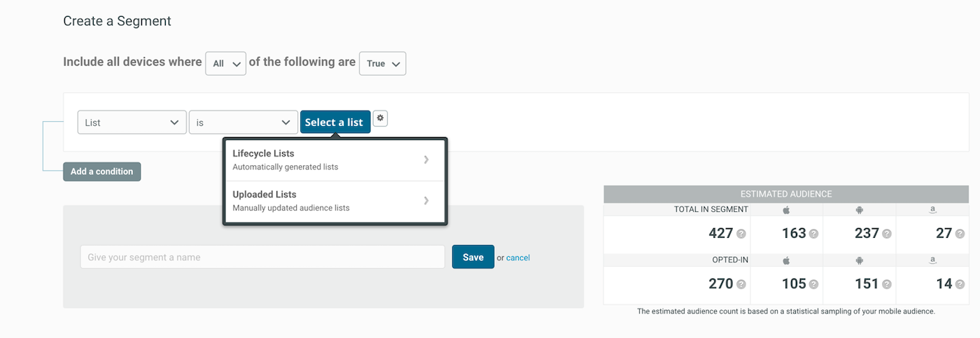
Task: Click help icon beside opted-in 270
Action: coord(741,284)
